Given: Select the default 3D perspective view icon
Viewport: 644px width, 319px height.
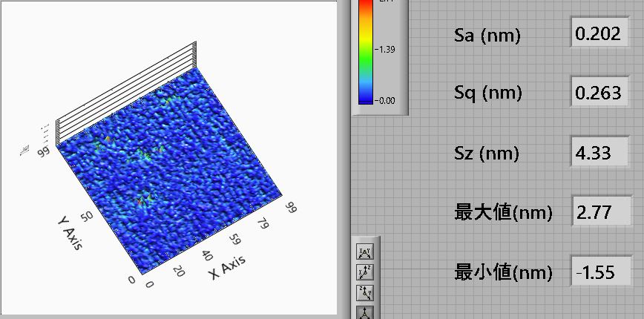Looking at the screenshot, I should click(x=366, y=312).
